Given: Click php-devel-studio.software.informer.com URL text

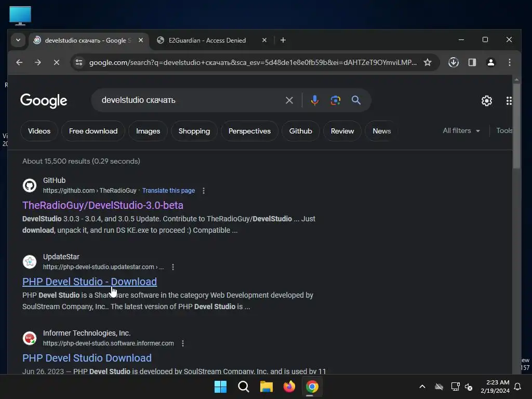Looking at the screenshot, I should point(108,343).
